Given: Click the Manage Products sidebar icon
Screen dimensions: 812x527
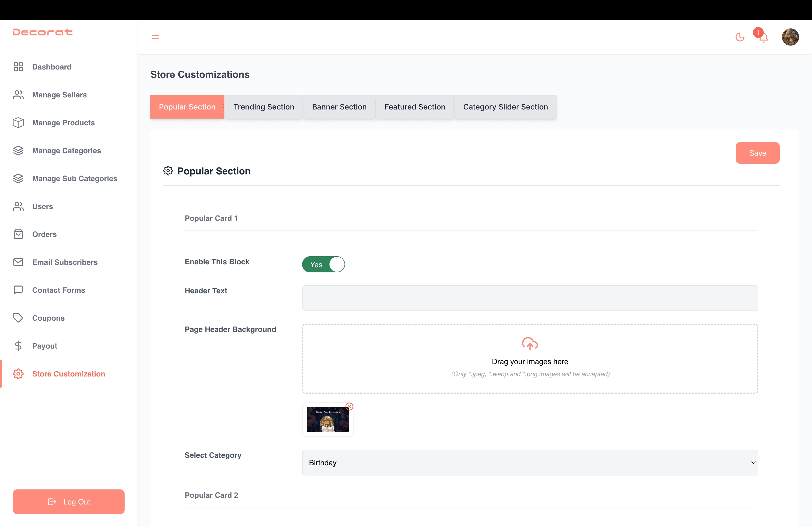Looking at the screenshot, I should [x=18, y=122].
